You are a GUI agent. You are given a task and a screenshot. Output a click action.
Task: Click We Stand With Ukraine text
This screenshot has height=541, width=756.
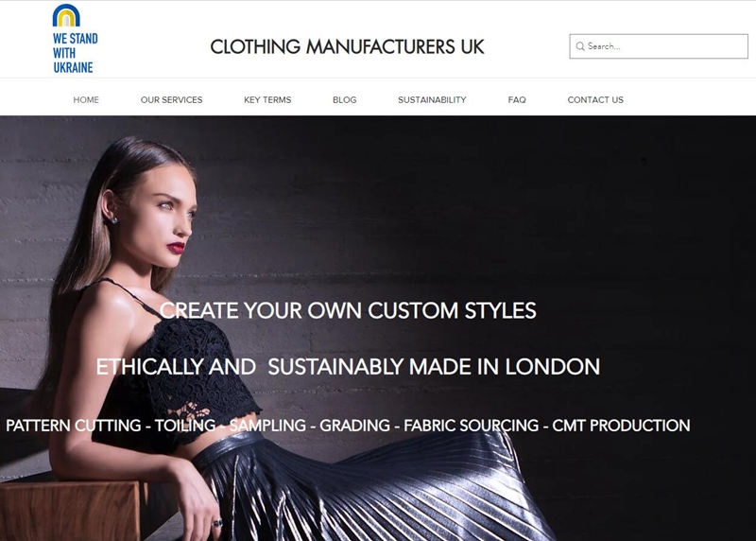tap(75, 53)
